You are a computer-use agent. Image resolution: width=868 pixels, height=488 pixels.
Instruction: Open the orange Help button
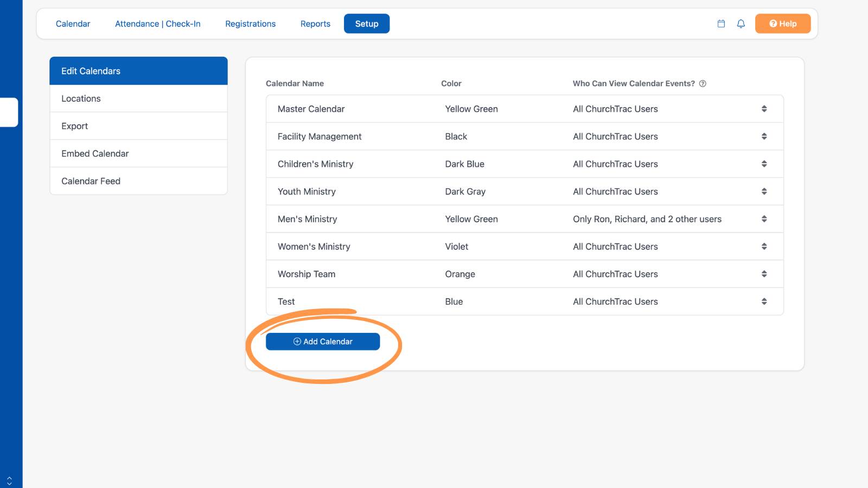tap(783, 24)
